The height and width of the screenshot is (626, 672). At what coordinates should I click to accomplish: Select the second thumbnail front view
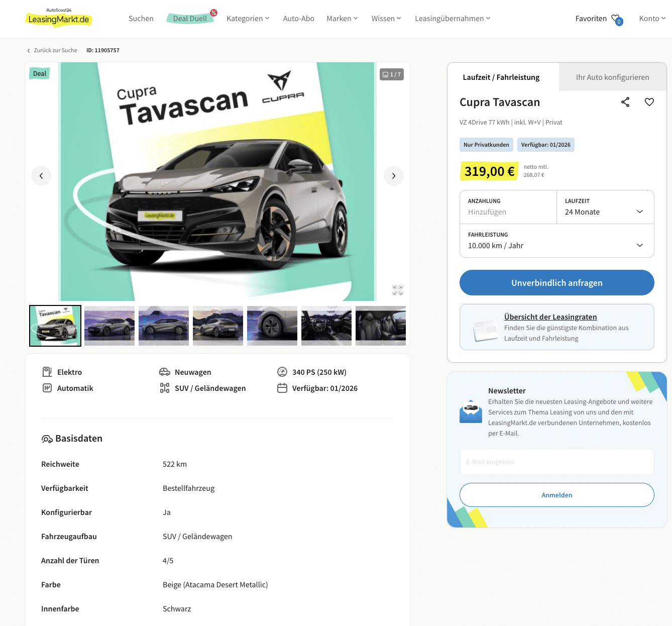click(x=109, y=326)
